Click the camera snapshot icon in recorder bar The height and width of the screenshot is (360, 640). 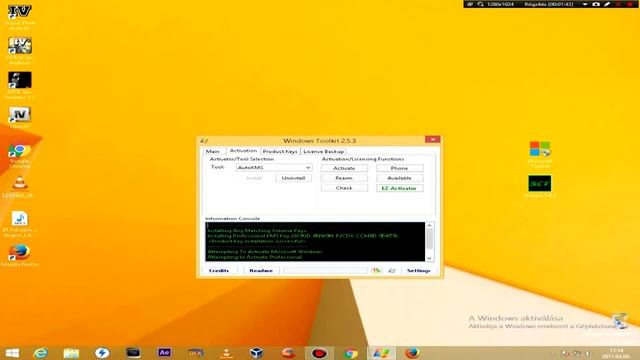(596, 4)
